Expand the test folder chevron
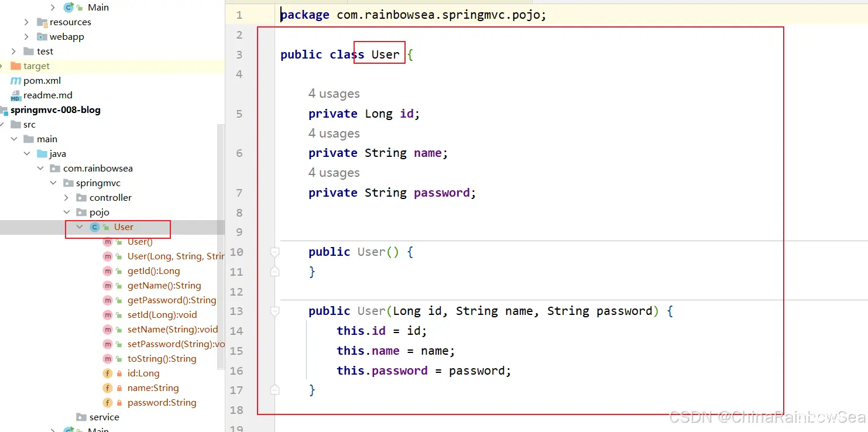Image resolution: width=868 pixels, height=432 pixels. tap(14, 52)
